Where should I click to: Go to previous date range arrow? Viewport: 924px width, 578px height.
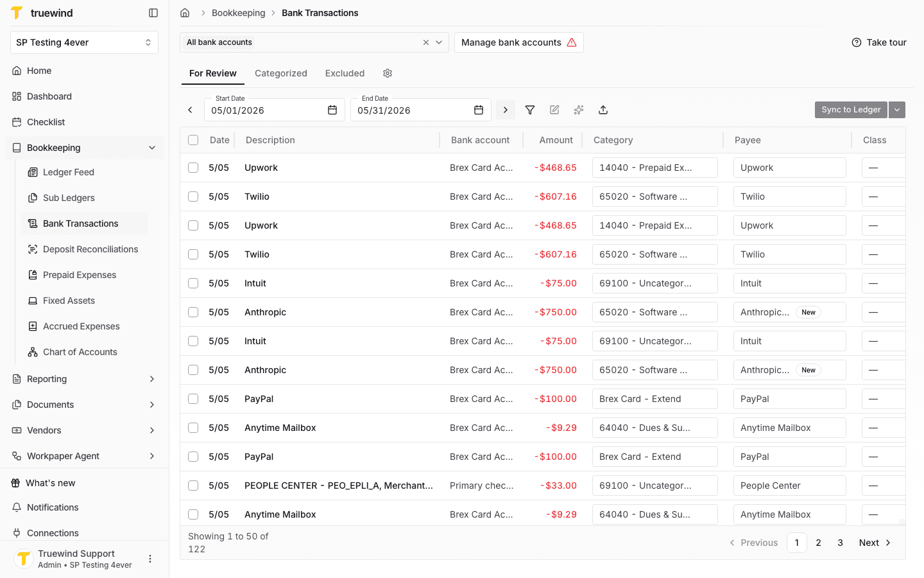click(190, 110)
